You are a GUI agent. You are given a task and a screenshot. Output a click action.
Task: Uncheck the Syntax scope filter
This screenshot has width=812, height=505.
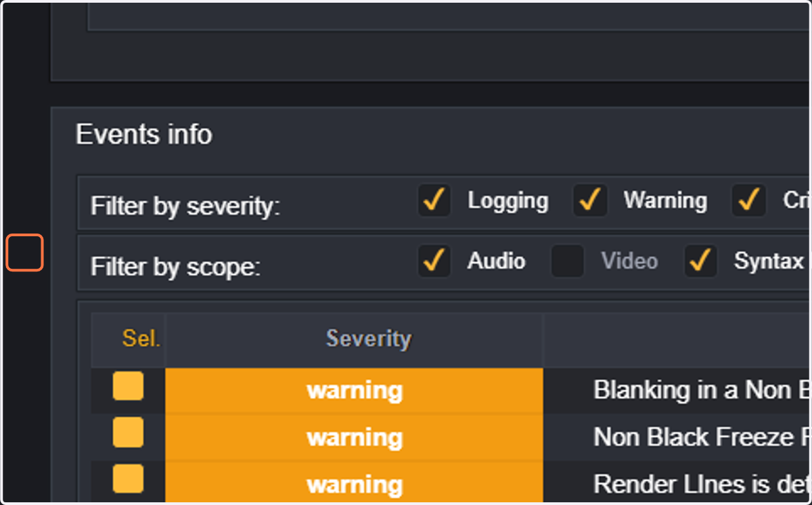coord(701,261)
